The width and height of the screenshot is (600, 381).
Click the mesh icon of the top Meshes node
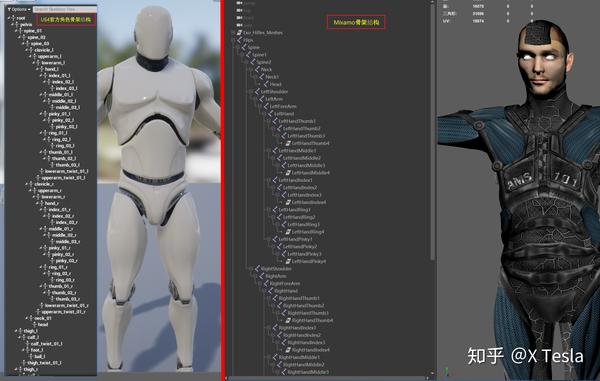click(240, 33)
